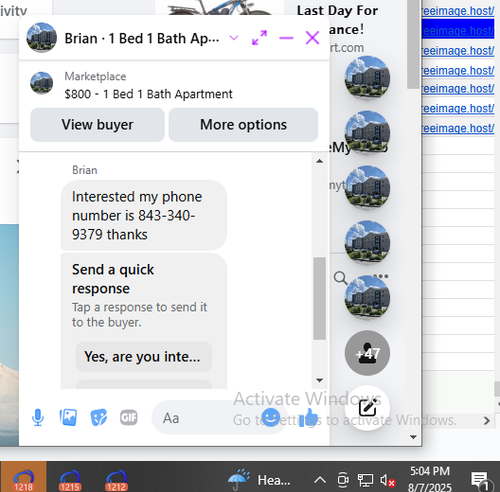500x492 pixels.
Task: Show hidden system tray icons
Action: pyautogui.click(x=320, y=480)
